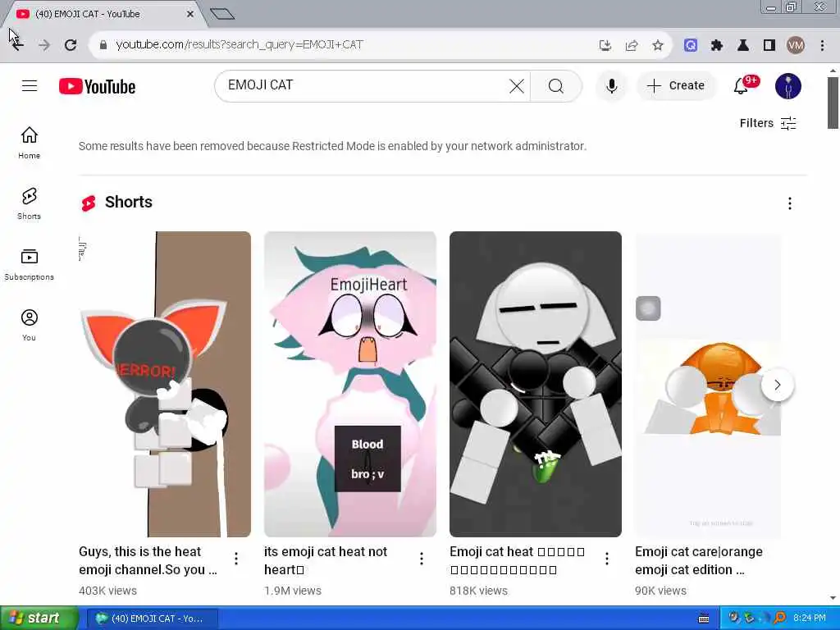Open the orange emoji cat short thumbnail
Screen dimensions: 840x630
point(708,384)
